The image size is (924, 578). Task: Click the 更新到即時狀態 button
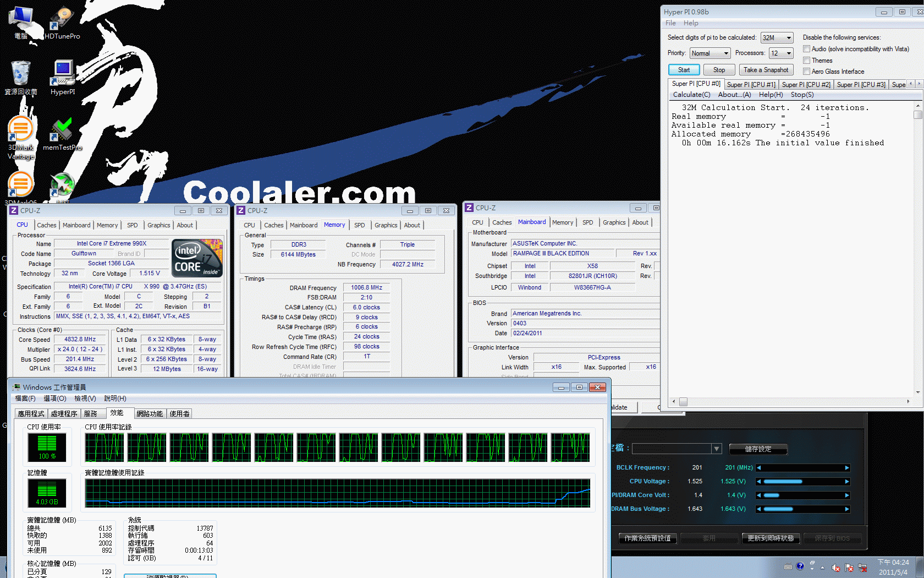click(771, 538)
